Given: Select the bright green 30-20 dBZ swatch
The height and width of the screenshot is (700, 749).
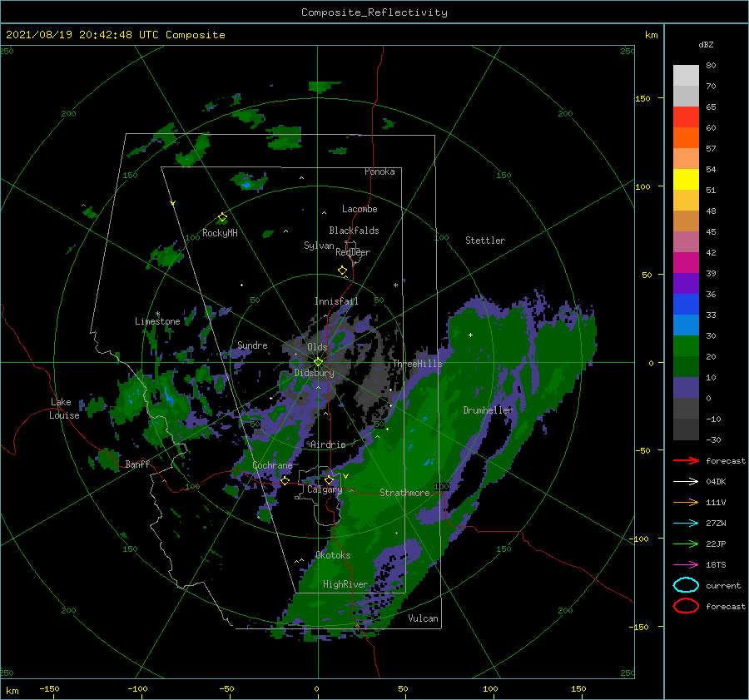Looking at the screenshot, I should pos(686,346).
